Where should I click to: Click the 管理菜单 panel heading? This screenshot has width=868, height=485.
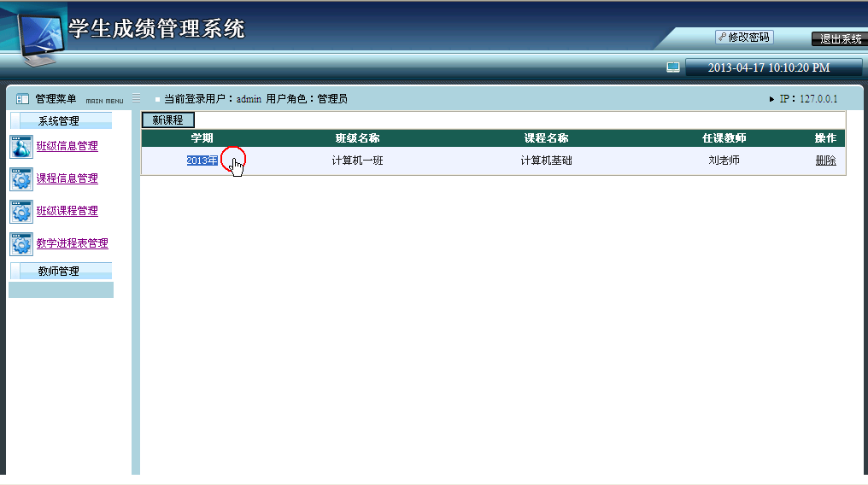tap(56, 99)
